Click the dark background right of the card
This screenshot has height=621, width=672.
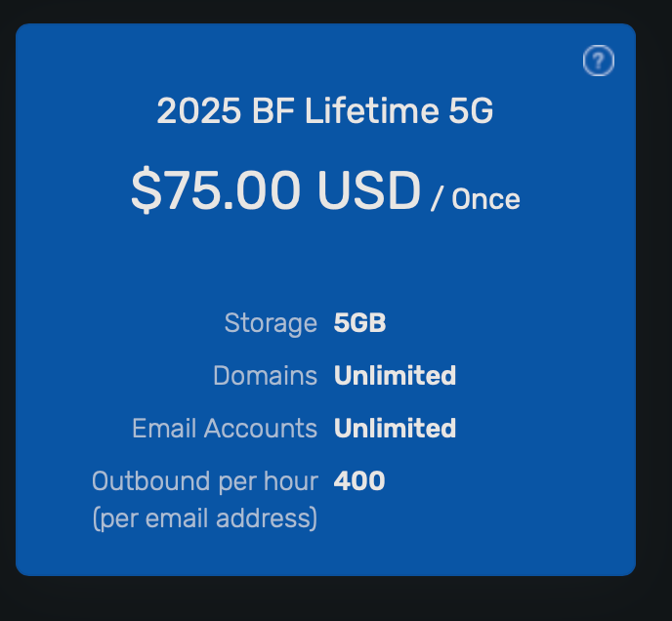pyautogui.click(x=654, y=293)
